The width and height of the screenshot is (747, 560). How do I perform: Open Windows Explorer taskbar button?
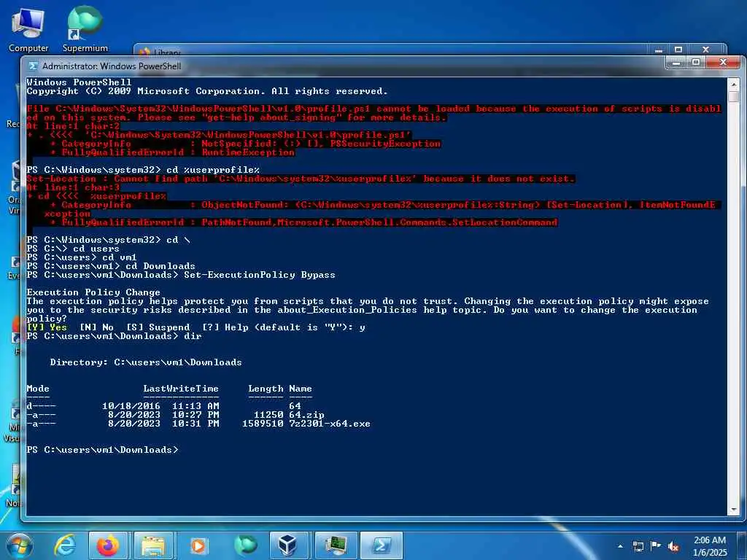click(x=153, y=545)
